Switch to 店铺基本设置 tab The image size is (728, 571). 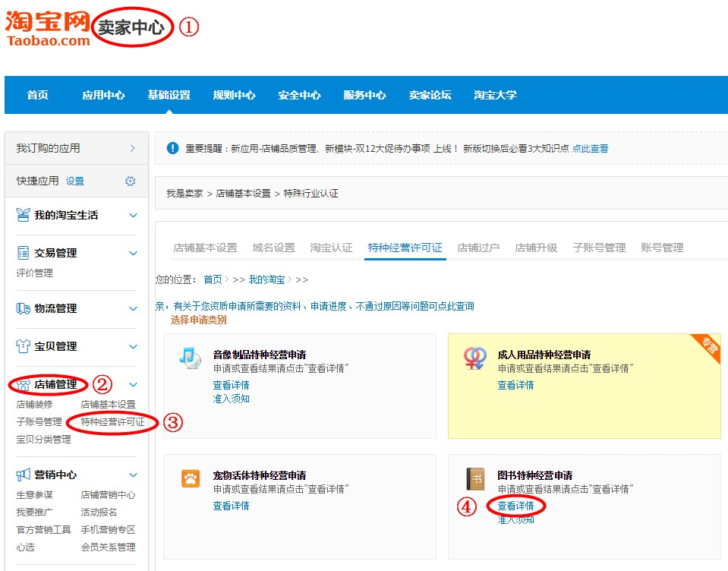tap(205, 248)
